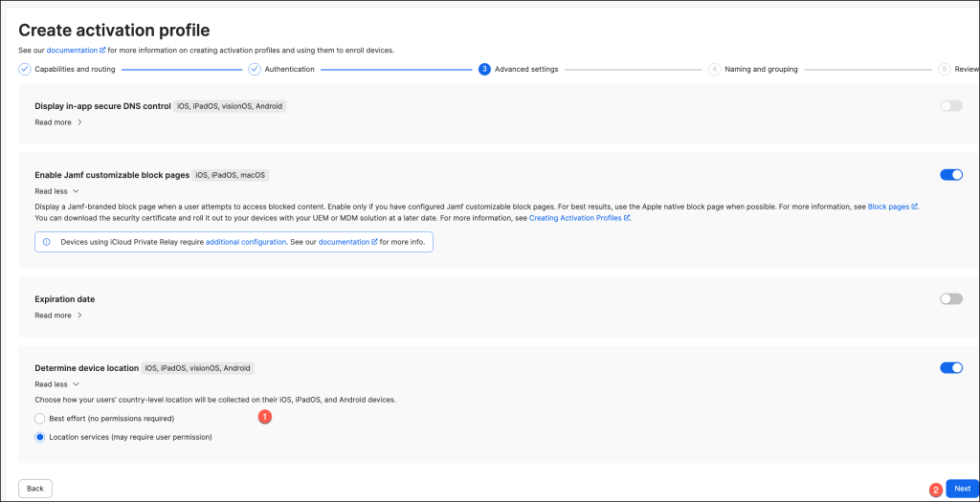Disable Jamf customizable block pages toggle
This screenshot has height=502, width=980.
coord(950,175)
